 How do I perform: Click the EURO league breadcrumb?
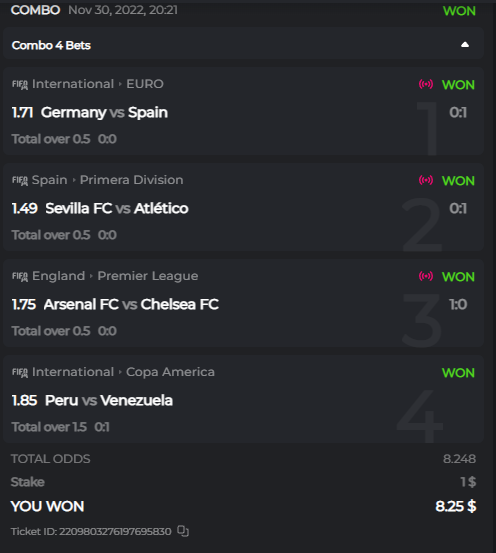(x=145, y=84)
